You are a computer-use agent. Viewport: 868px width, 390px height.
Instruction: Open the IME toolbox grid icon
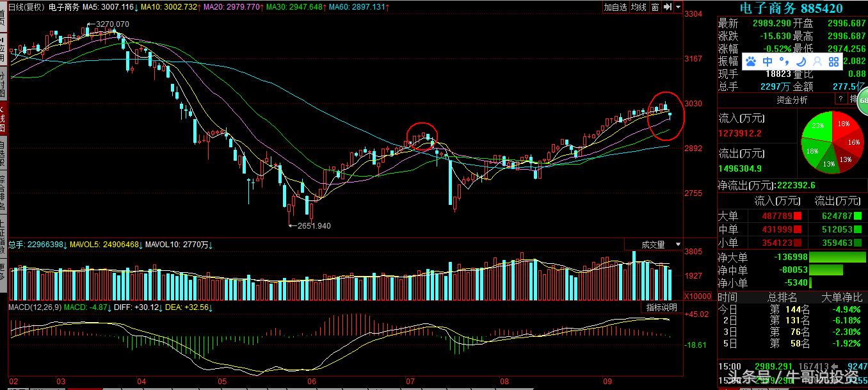pyautogui.click(x=833, y=61)
